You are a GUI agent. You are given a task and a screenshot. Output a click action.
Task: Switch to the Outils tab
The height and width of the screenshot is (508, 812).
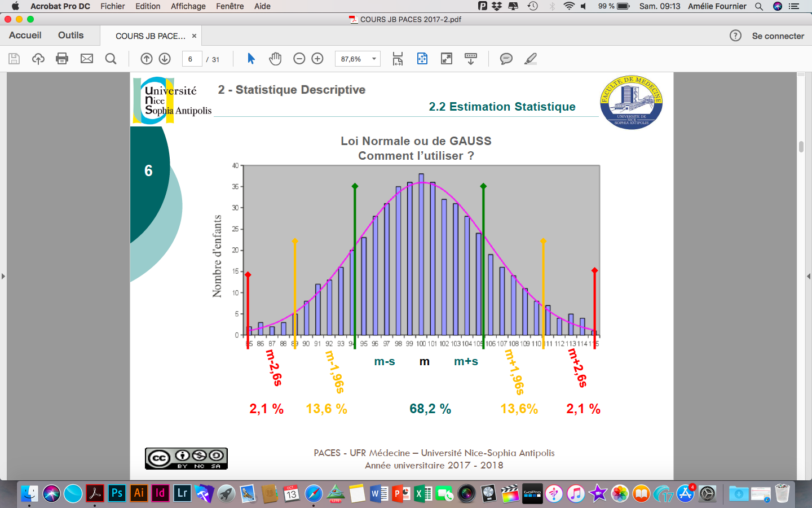[x=70, y=35]
